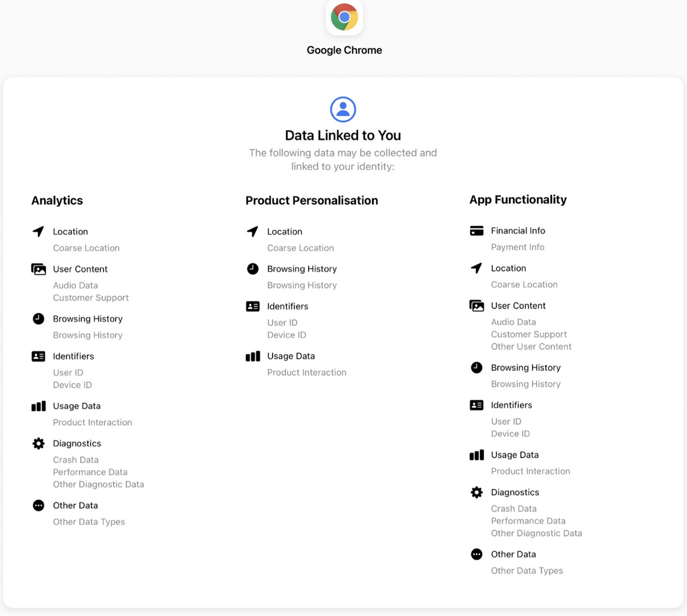Screen dimensions: 687x616
Task: Click the Data Linked to You person icon
Action: pos(343,109)
